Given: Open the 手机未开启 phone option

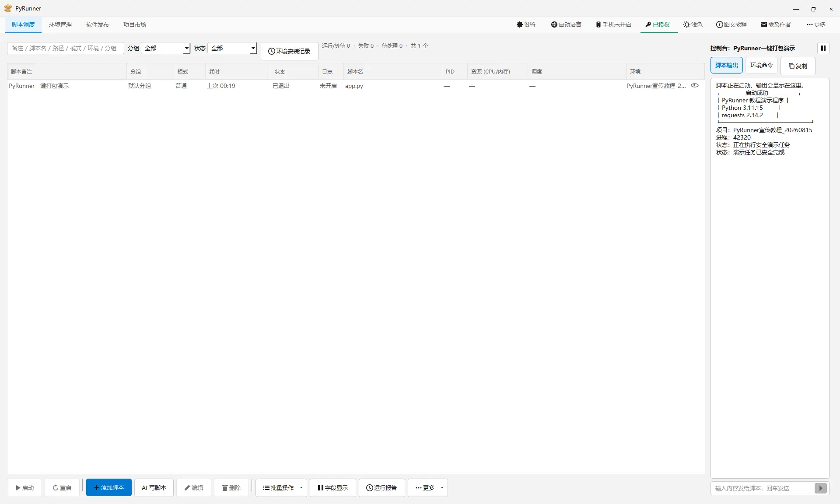Looking at the screenshot, I should [x=613, y=24].
